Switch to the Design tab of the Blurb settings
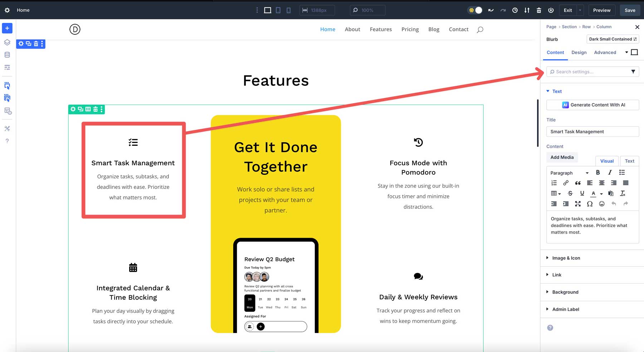 tap(579, 52)
